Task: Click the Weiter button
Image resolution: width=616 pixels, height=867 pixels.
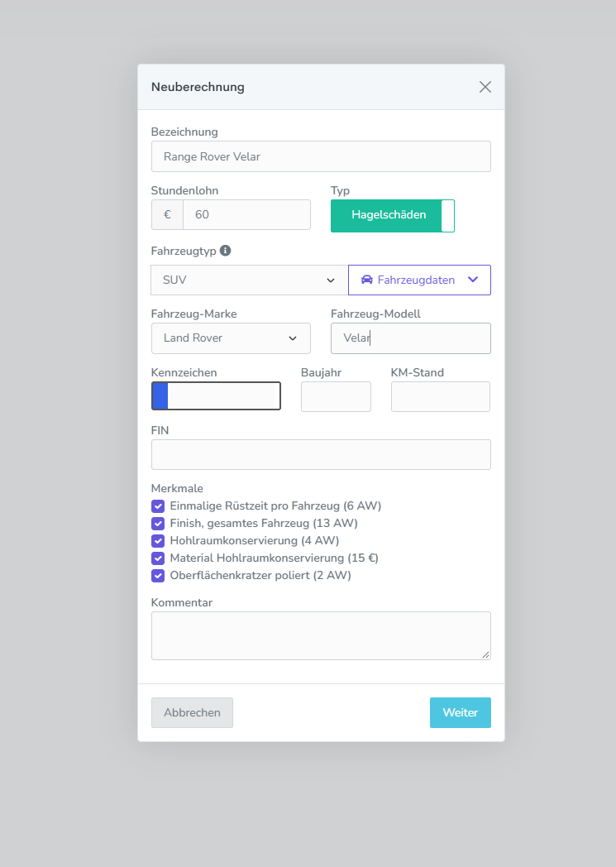Action: pyautogui.click(x=461, y=713)
